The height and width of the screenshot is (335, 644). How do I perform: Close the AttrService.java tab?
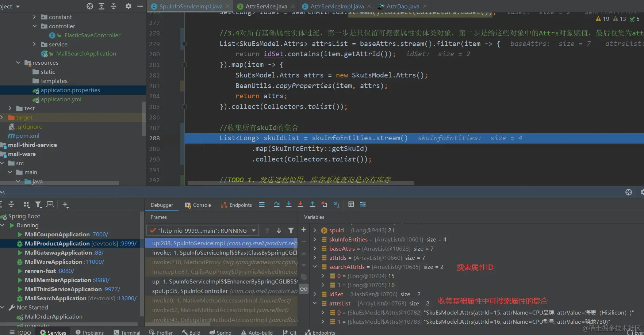coord(293,6)
